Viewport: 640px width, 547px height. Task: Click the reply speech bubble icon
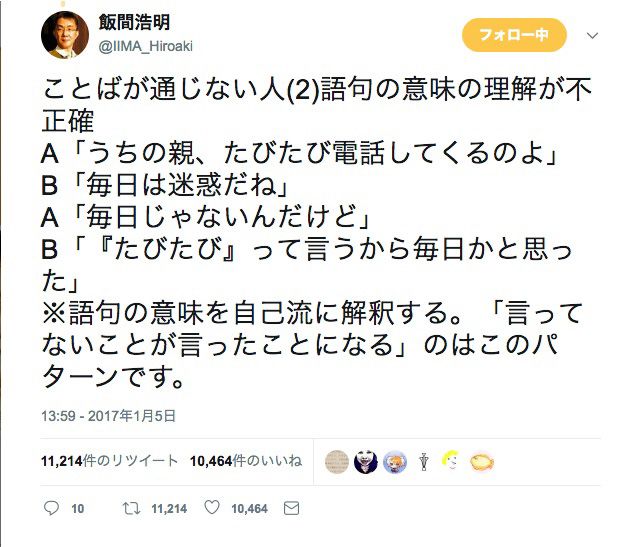(52, 509)
